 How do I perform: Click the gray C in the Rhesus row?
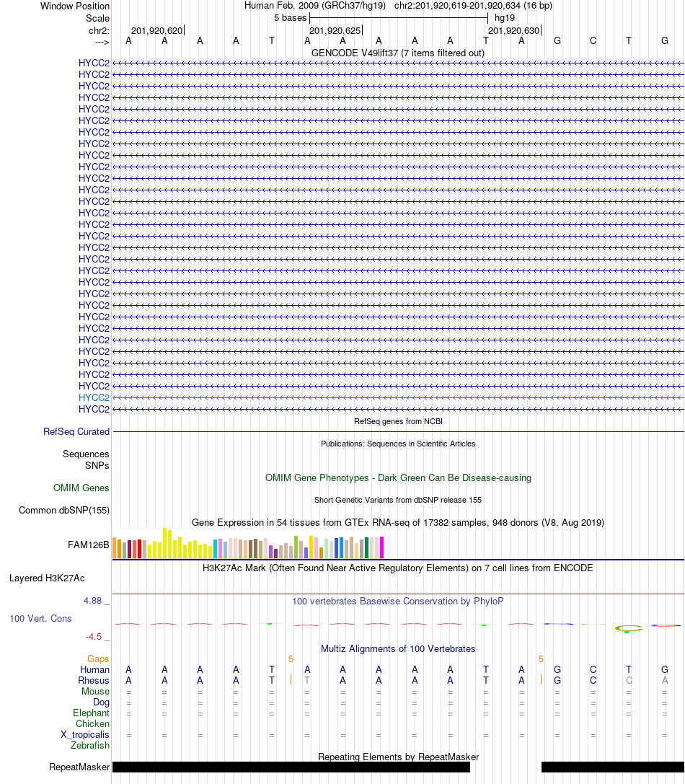pyautogui.click(x=629, y=680)
